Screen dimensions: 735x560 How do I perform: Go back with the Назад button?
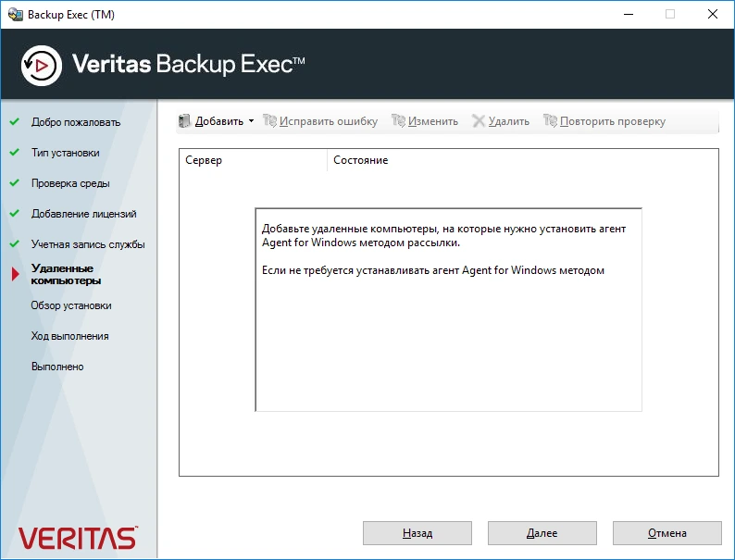pos(417,533)
